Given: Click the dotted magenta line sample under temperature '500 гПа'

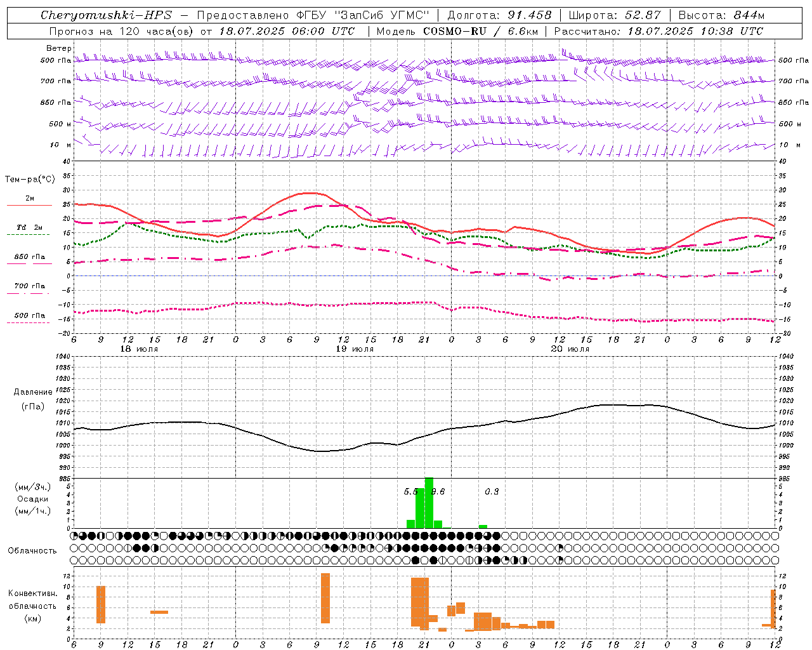Looking at the screenshot, I should 29,322.
